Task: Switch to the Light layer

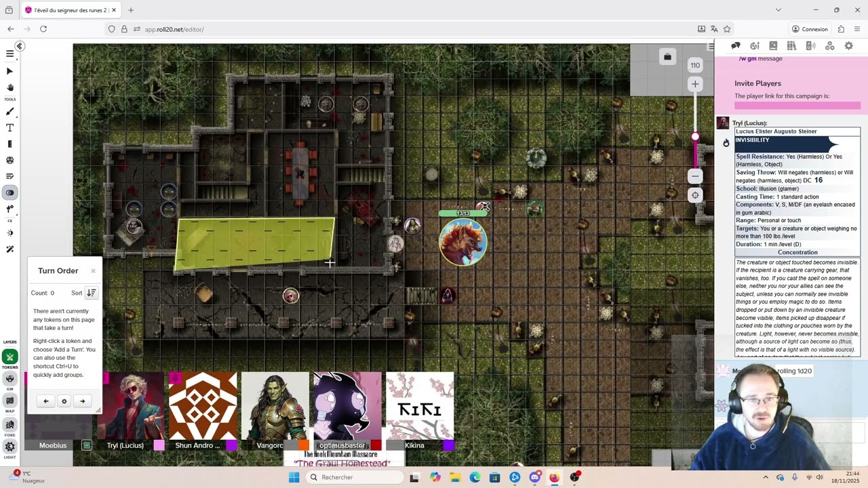Action: point(9,447)
